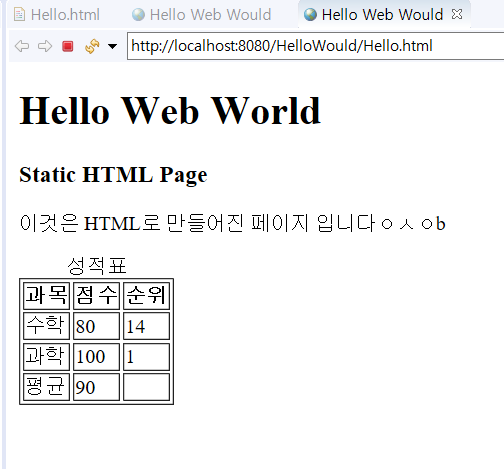The width and height of the screenshot is (504, 469).
Task: Click globe icon on middle browser tab
Action: [138, 14]
